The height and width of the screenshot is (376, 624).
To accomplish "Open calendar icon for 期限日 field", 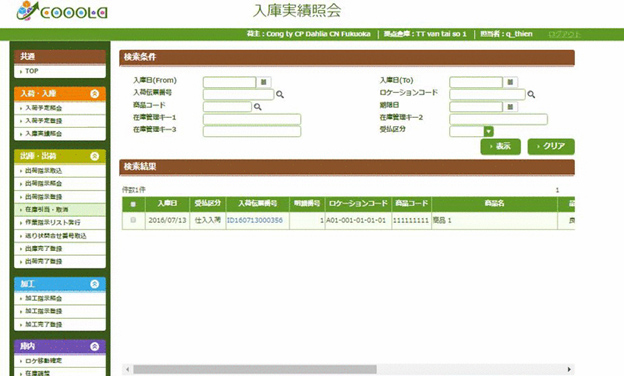I will [x=510, y=107].
